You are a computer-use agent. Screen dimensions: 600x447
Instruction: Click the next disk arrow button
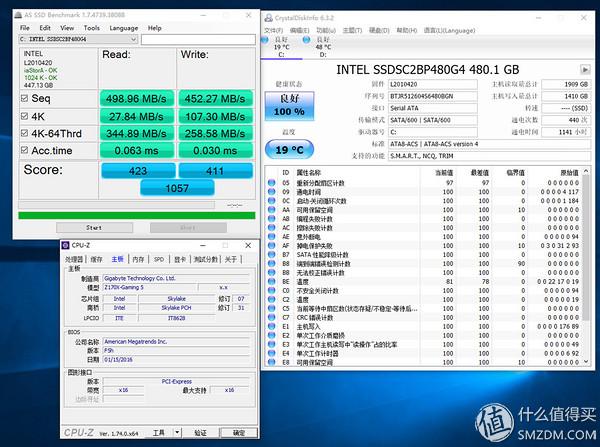coord(585,70)
